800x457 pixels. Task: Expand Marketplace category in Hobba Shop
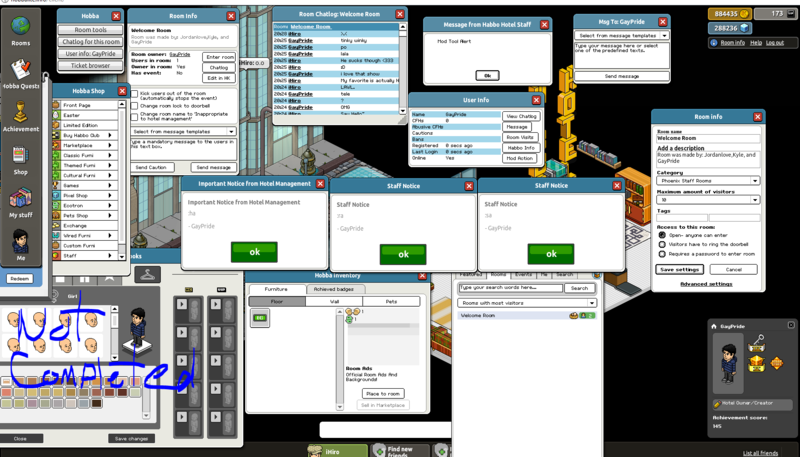click(110, 145)
